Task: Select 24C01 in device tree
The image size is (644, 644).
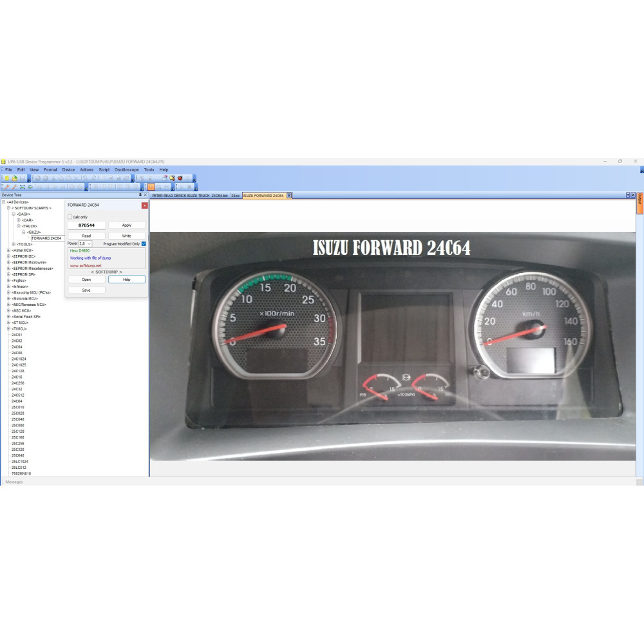Action: [x=17, y=335]
